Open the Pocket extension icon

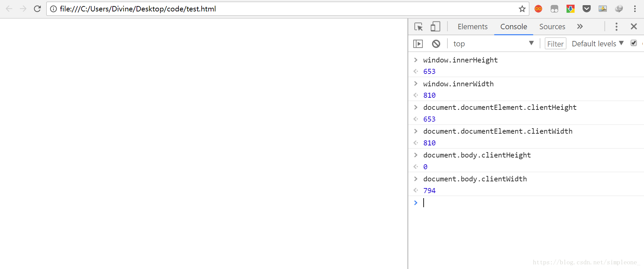587,9
